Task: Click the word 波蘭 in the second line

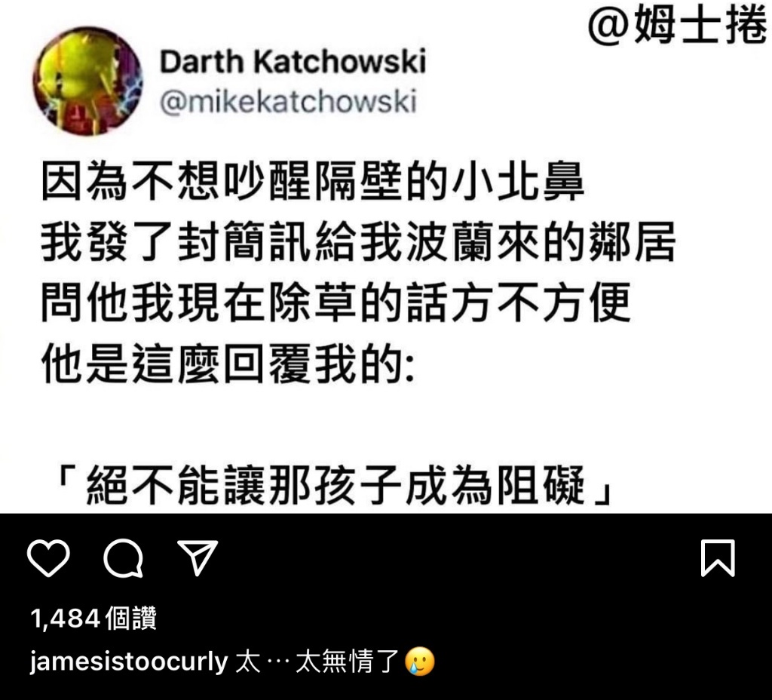Action: (451, 241)
